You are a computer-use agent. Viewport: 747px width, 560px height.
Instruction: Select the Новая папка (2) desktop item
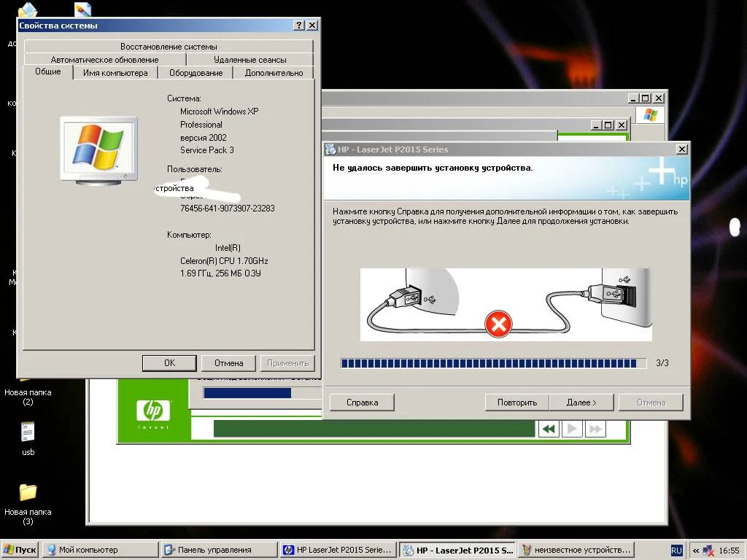coord(28,397)
